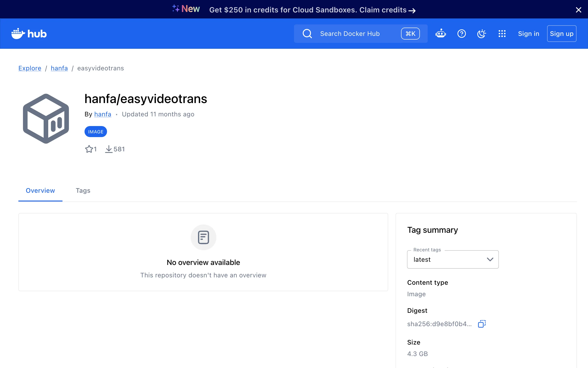Follow the Claim credits link
588x368 pixels.
coord(387,10)
